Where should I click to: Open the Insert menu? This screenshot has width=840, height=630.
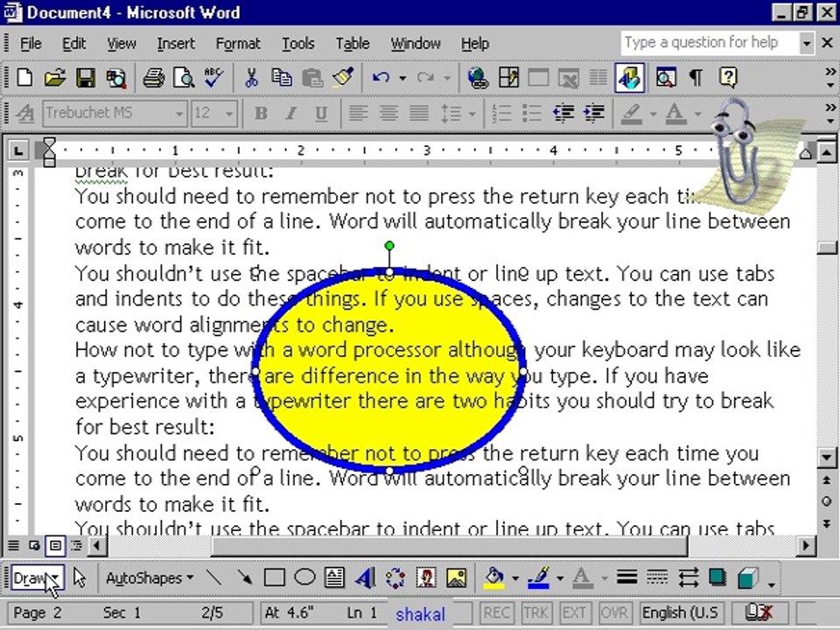coord(176,44)
